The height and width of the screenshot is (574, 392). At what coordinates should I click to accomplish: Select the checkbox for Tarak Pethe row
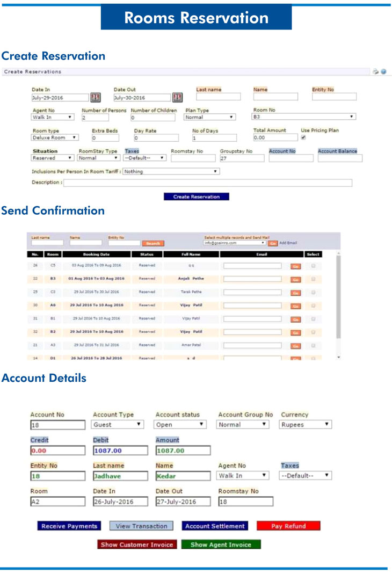click(x=313, y=292)
